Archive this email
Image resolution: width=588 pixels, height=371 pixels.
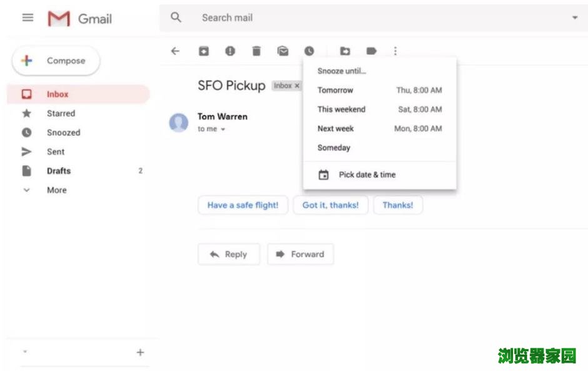[204, 51]
